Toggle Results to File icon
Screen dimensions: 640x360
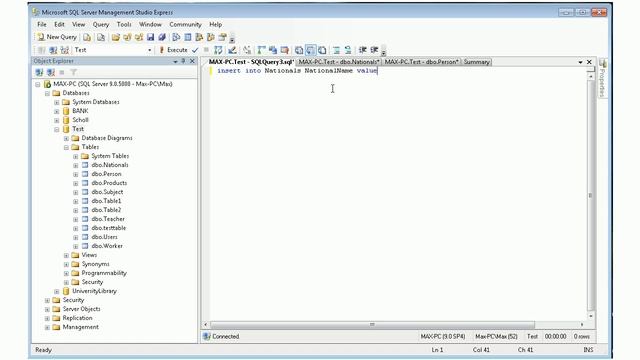coord(322,50)
